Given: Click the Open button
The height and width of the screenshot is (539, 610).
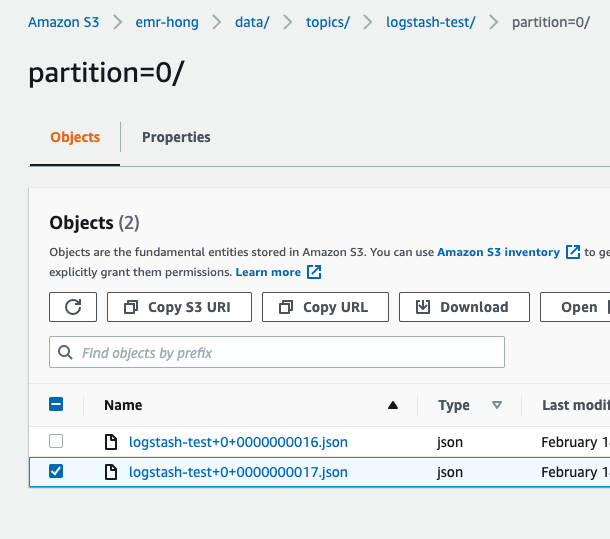Looking at the screenshot, I should (575, 307).
